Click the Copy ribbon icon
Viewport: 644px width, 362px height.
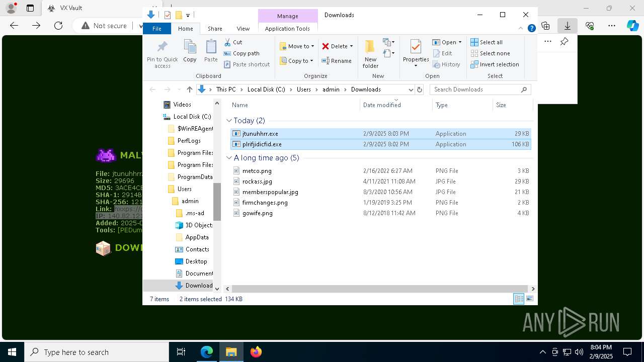(x=190, y=51)
